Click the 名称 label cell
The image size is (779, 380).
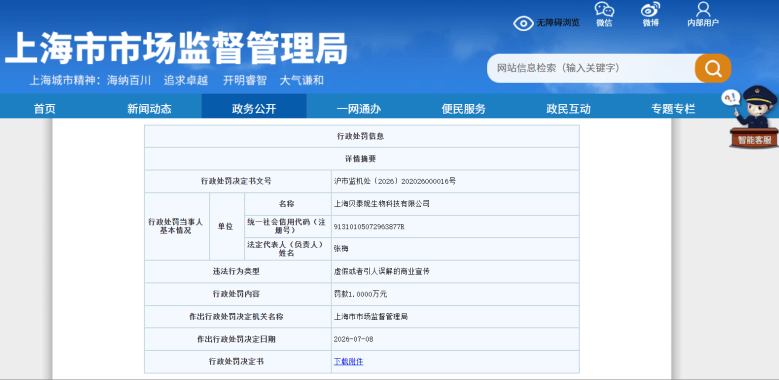288,204
